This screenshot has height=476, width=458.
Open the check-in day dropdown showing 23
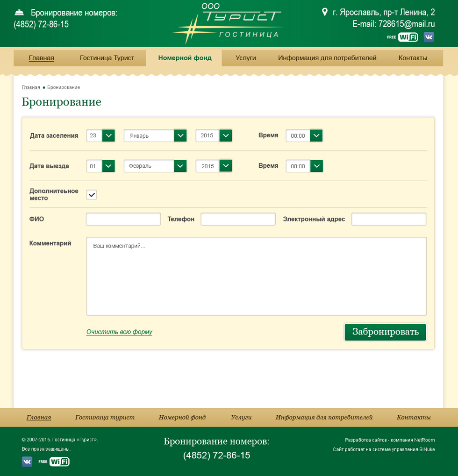[x=100, y=135]
